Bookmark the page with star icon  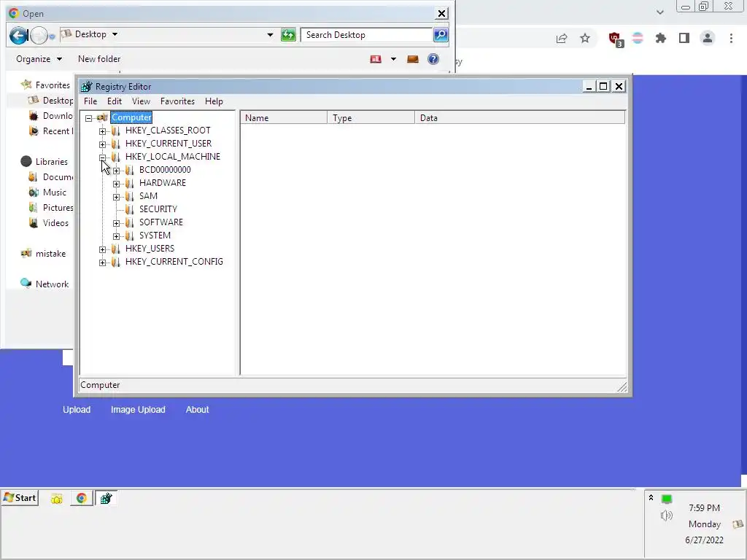(x=585, y=38)
